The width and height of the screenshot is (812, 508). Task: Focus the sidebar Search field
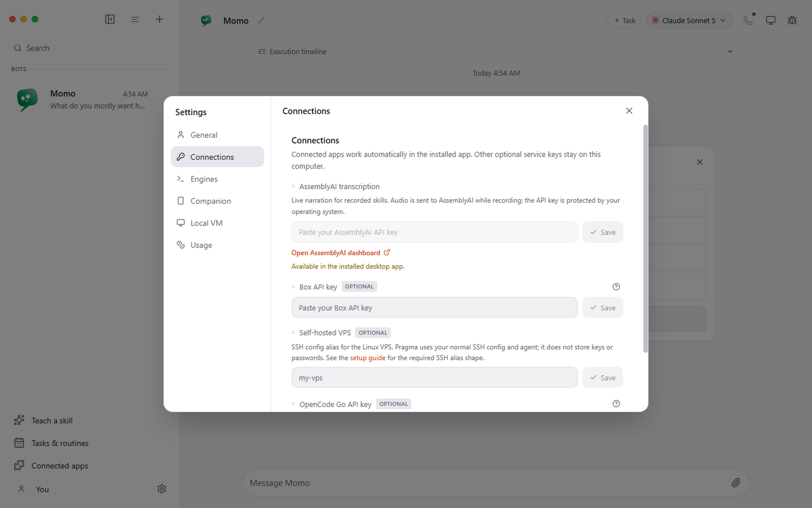(90, 48)
